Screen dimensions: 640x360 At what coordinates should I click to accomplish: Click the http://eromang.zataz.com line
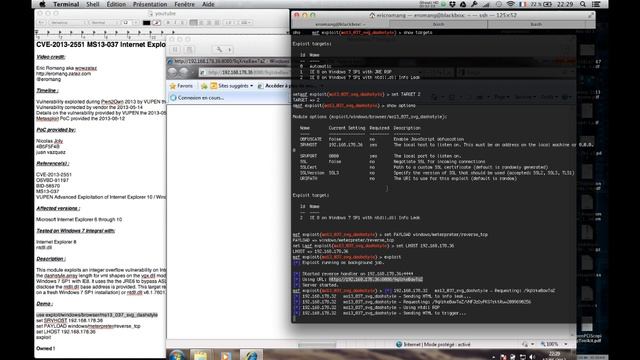click(63, 73)
